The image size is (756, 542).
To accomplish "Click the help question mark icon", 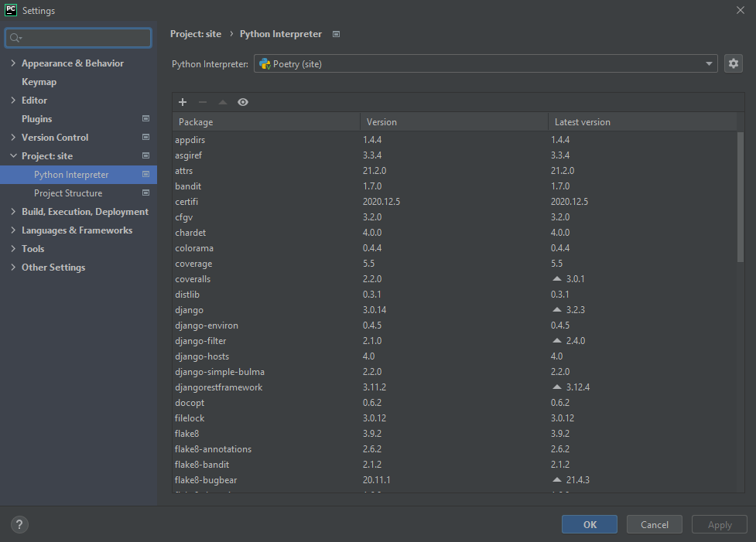I will click(19, 524).
